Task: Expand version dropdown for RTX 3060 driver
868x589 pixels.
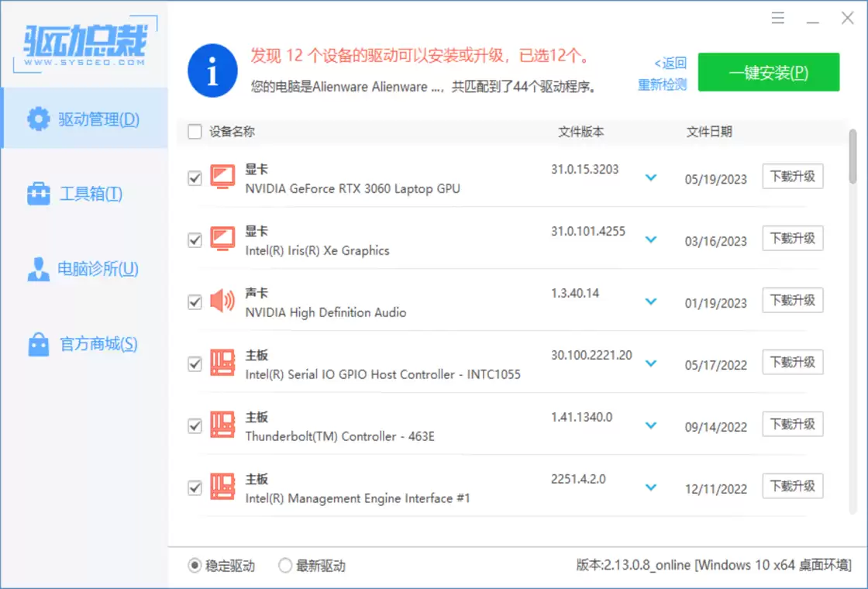Action: (x=651, y=178)
